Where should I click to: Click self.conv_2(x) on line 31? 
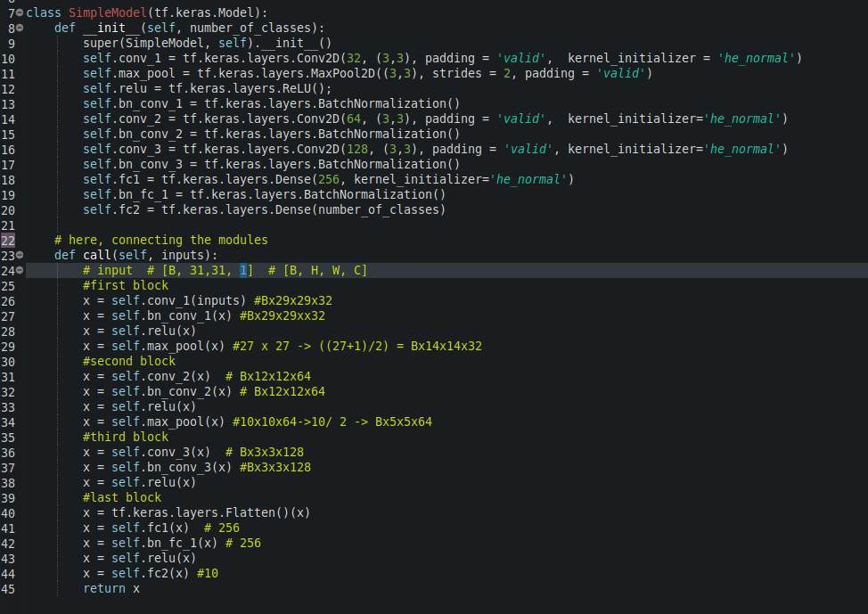click(x=161, y=376)
